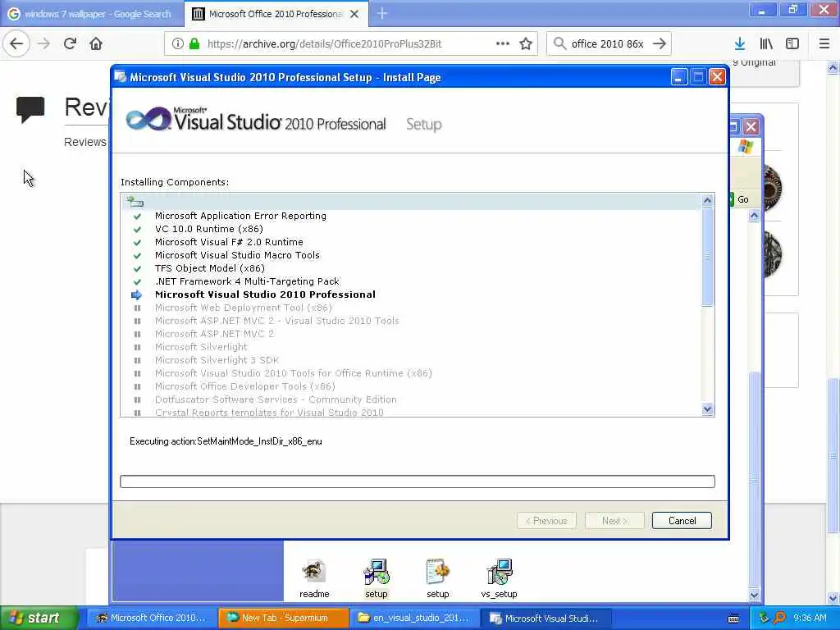Click pause icon beside Microsoft Silverlight
Image resolution: width=840 pixels, height=630 pixels.
[x=137, y=347]
